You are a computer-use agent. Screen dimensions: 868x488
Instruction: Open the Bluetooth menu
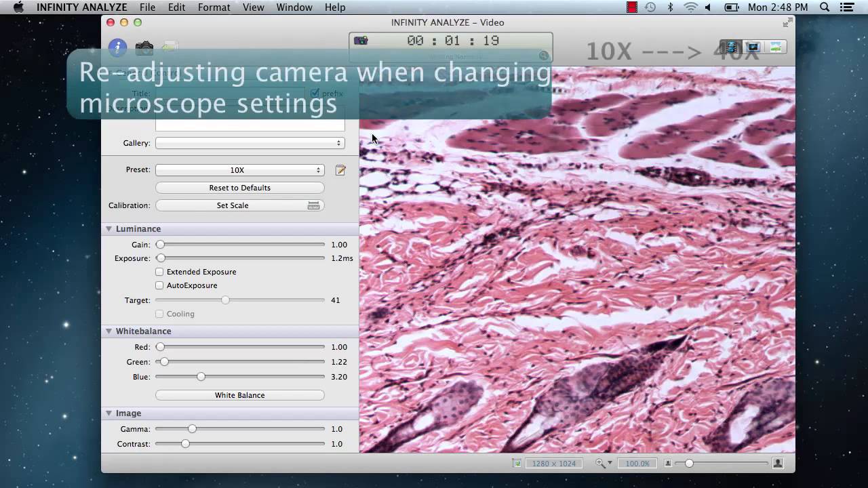[671, 7]
